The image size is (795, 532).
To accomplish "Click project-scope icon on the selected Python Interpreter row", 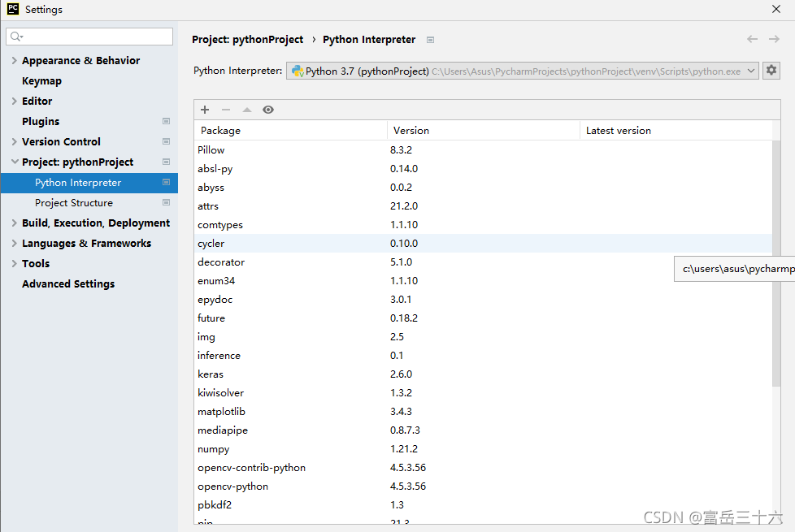I will tap(166, 182).
